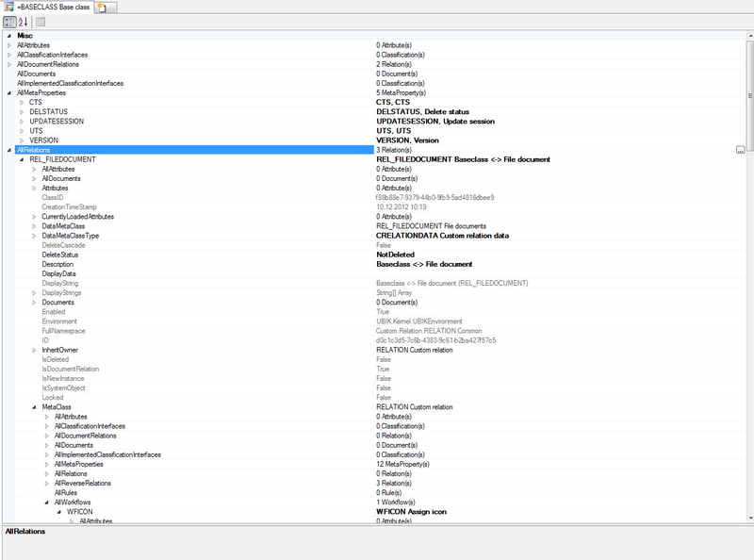Click the new page icon on the second tab
754x560 pixels.
click(x=102, y=6)
